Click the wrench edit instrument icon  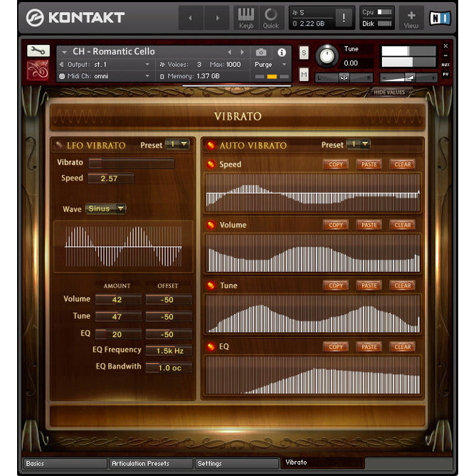[x=38, y=51]
